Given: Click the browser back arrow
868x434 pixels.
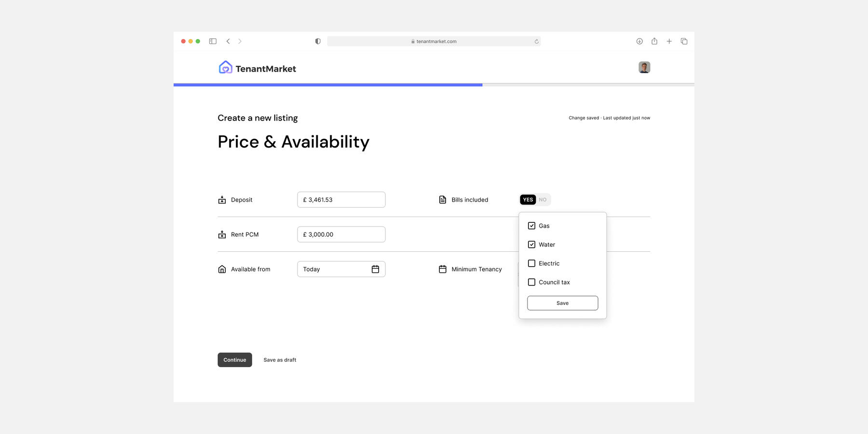Looking at the screenshot, I should tap(228, 41).
